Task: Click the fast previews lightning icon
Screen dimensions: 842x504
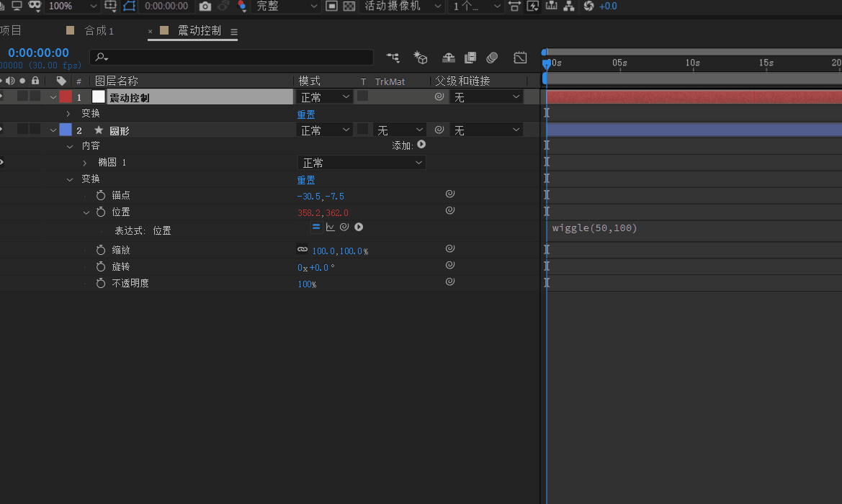Action: [x=533, y=6]
